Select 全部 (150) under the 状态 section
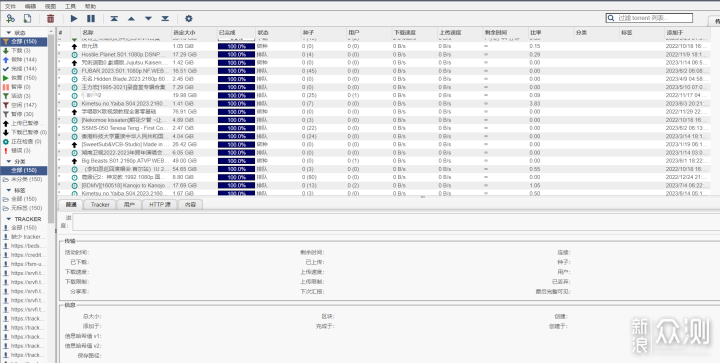720x363 pixels. (x=24, y=42)
